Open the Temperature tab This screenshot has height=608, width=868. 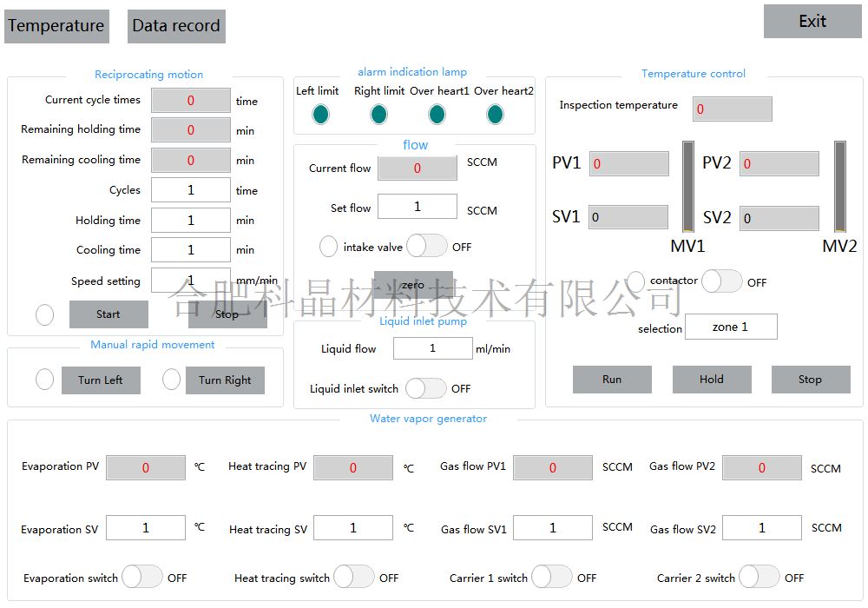click(56, 26)
